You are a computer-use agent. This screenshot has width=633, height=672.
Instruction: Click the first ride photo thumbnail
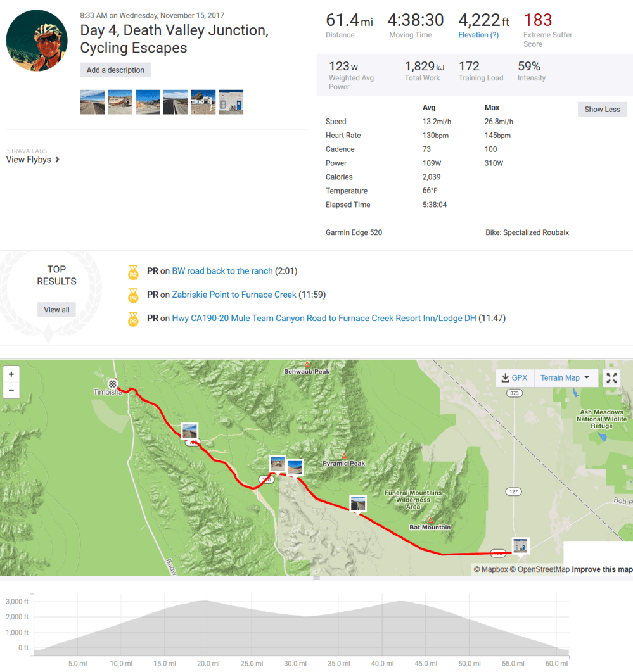[x=92, y=102]
